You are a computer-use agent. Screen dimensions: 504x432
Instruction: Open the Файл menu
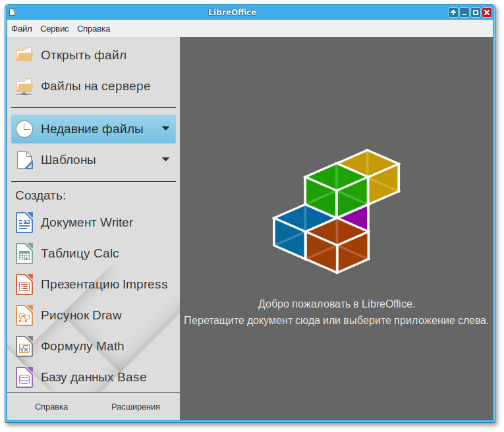[22, 29]
